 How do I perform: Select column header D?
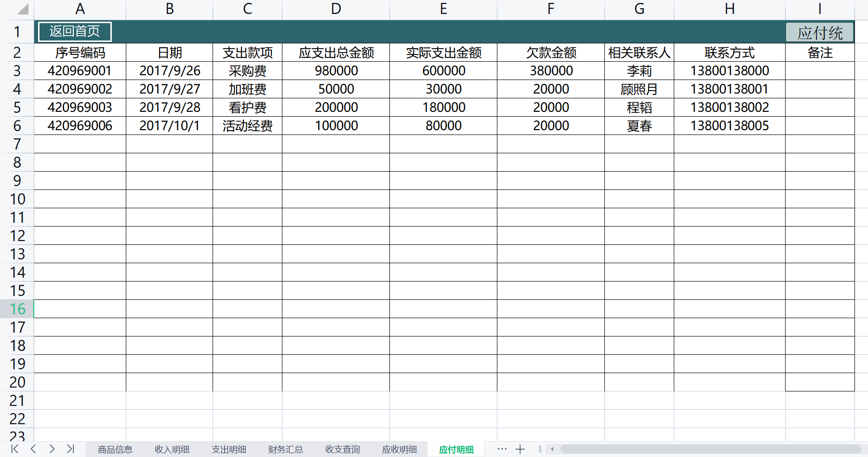[336, 8]
